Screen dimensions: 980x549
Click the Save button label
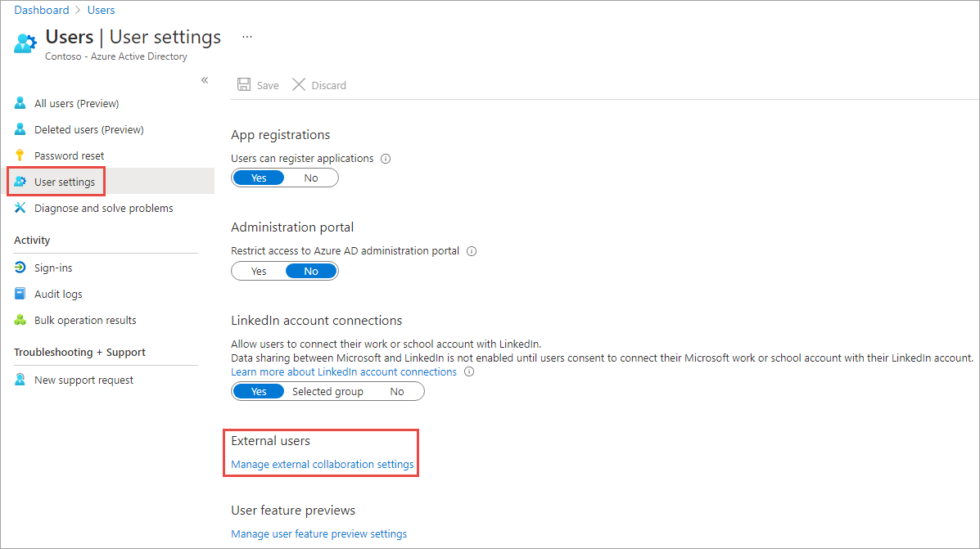tap(268, 86)
